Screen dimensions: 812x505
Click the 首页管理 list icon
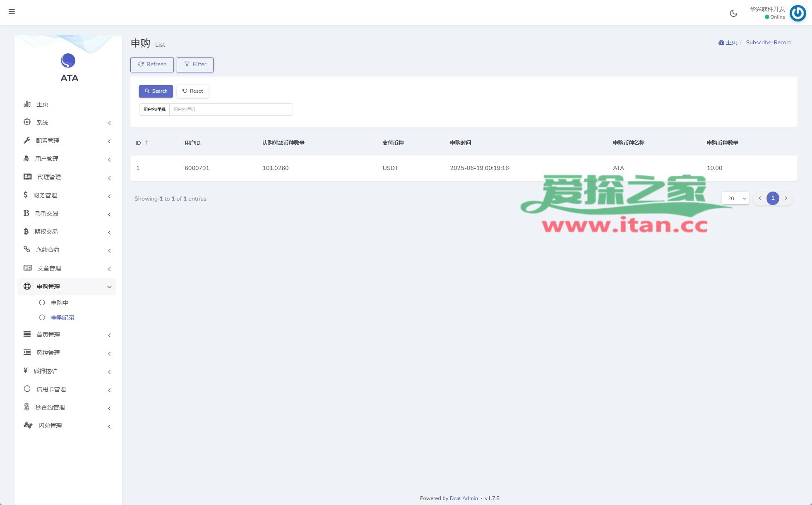[27, 334]
